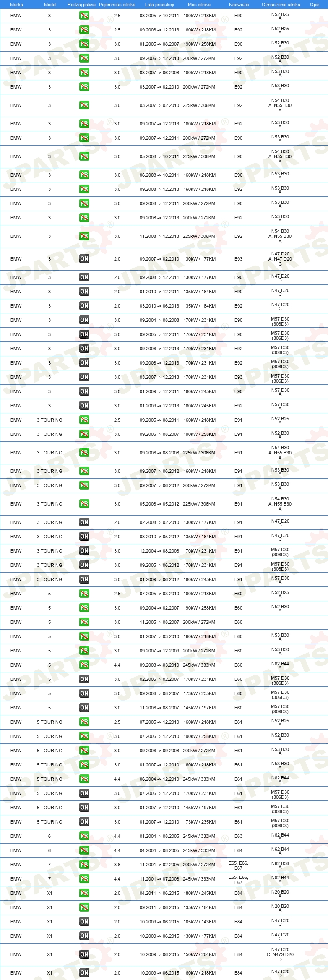Click the '09.2003 -> 03.2010' production years cell
The width and height of the screenshot is (328, 980).
pos(159,665)
